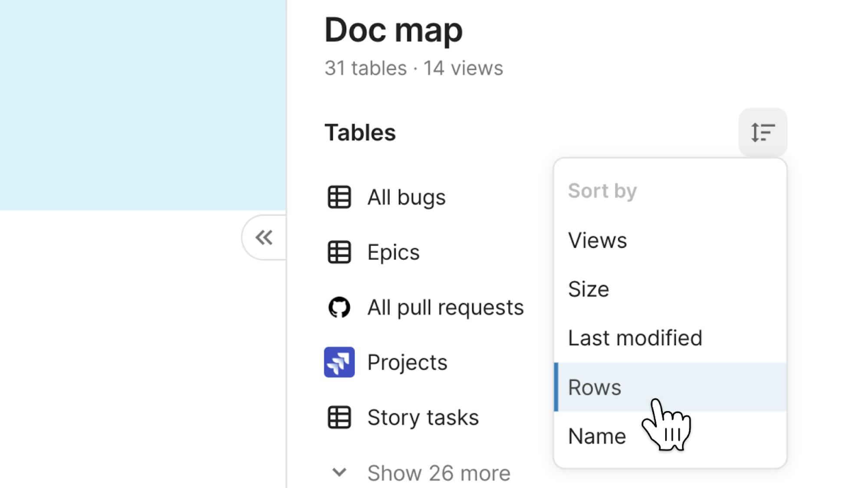
Task: Click the table icon beside All bugs
Action: (339, 197)
